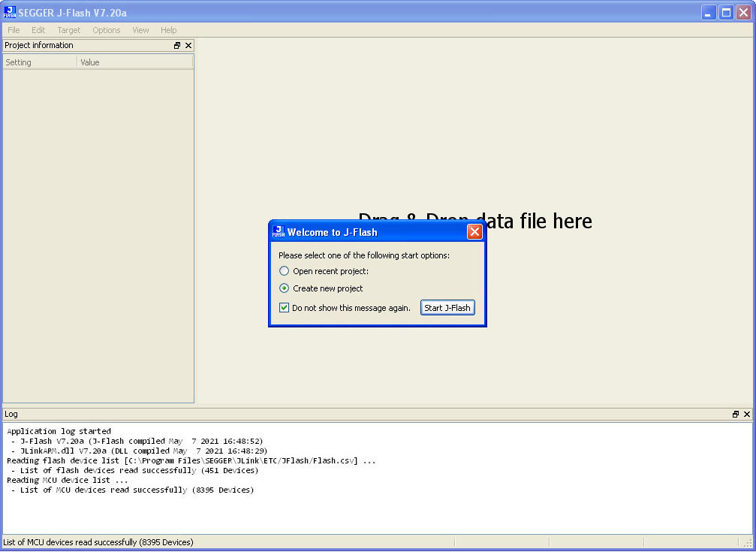Minimize the SEGGER J-Flash window

coord(708,13)
